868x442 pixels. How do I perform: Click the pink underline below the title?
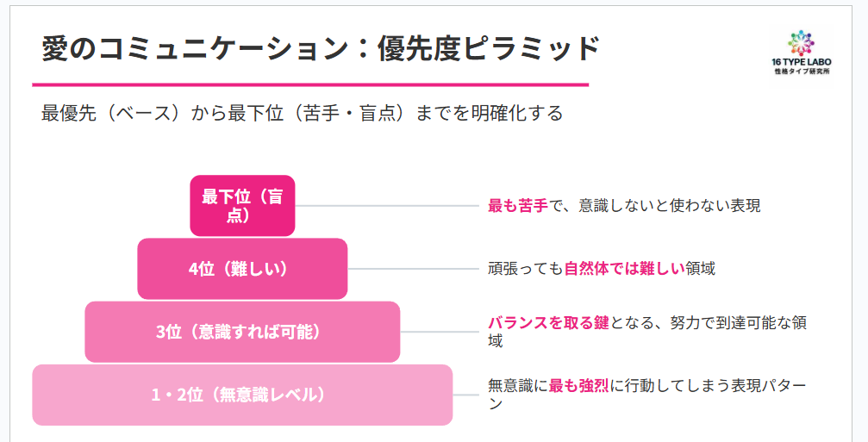(x=310, y=84)
